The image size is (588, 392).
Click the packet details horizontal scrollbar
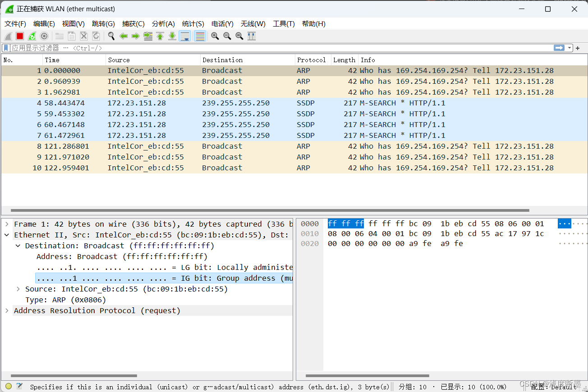(x=74, y=375)
